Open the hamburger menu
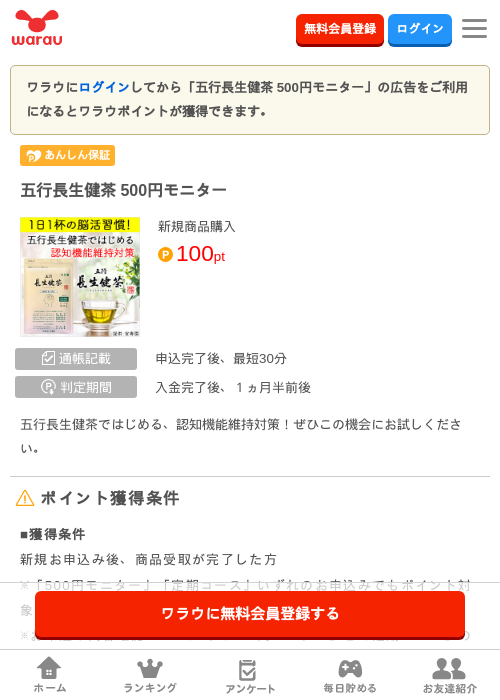The height and width of the screenshot is (700, 500). point(474,29)
